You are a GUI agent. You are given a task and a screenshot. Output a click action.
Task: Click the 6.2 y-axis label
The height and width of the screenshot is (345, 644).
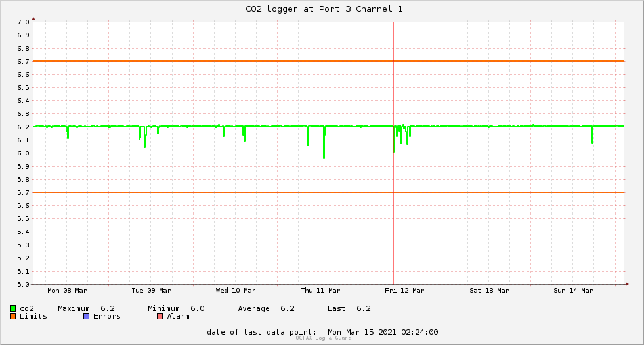point(23,127)
